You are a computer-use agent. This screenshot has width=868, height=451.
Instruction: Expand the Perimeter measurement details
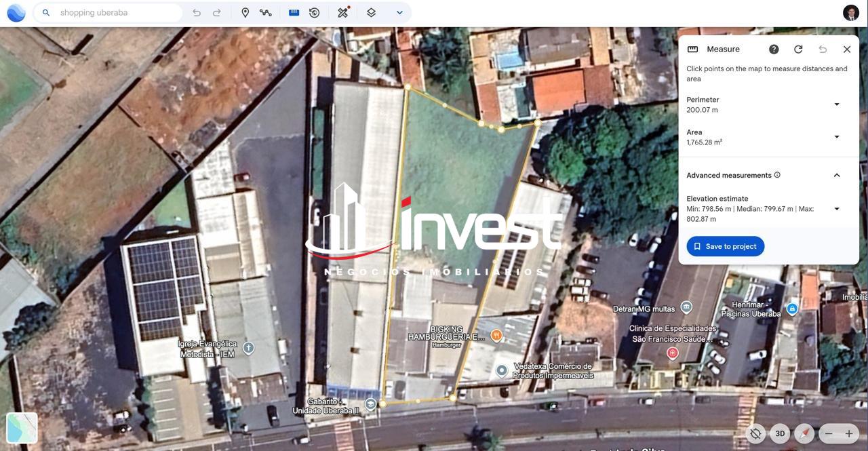click(835, 103)
